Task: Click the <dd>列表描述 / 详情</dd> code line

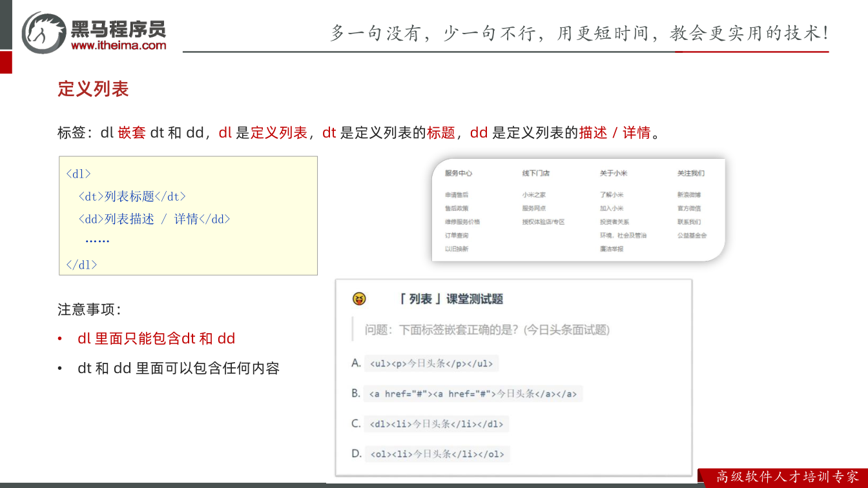Action: tap(154, 219)
